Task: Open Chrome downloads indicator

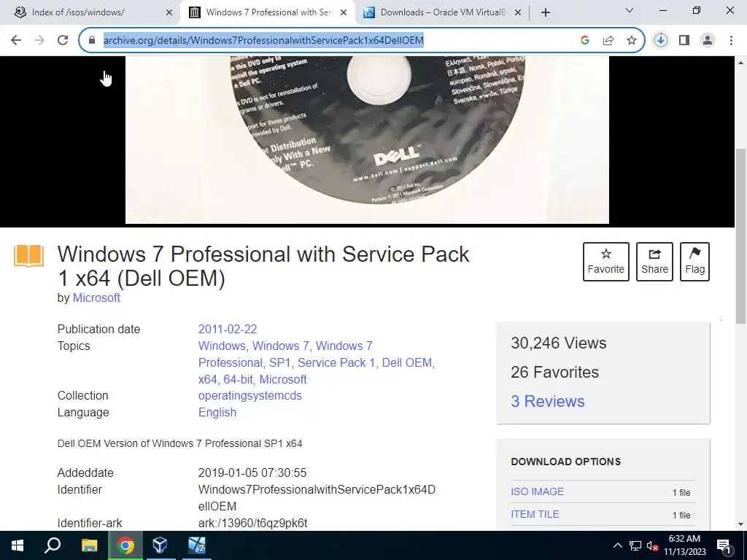Action: (x=661, y=40)
